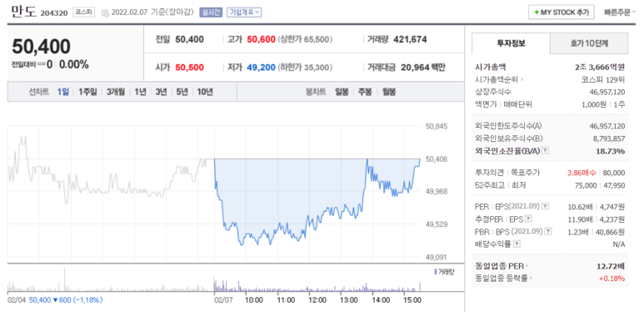Click the stock code 204320

(x=54, y=13)
